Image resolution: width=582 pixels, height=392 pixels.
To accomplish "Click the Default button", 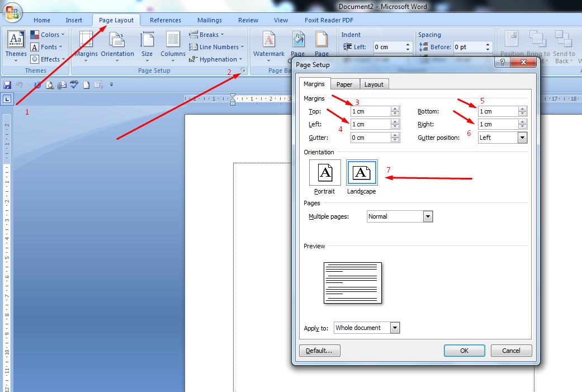I will pos(319,350).
